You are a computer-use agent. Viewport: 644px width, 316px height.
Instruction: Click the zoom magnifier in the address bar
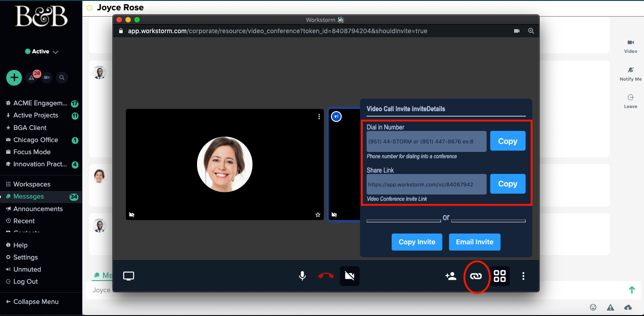click(x=531, y=31)
